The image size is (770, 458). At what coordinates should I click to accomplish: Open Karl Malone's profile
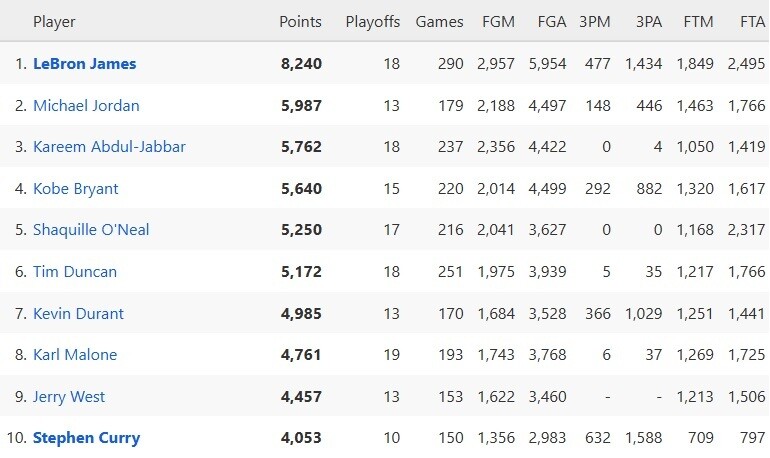(75, 355)
